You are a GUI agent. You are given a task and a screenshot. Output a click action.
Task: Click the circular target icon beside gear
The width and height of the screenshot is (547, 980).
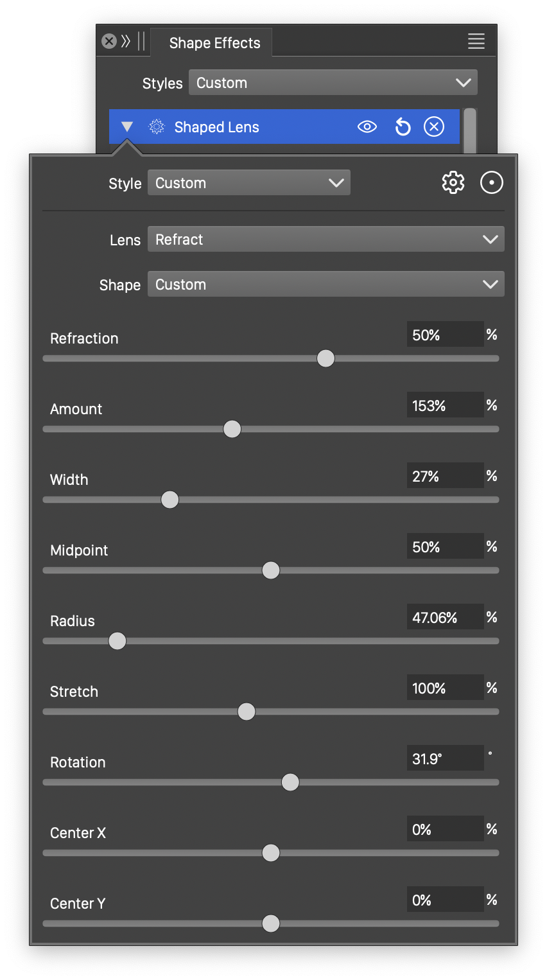[492, 183]
